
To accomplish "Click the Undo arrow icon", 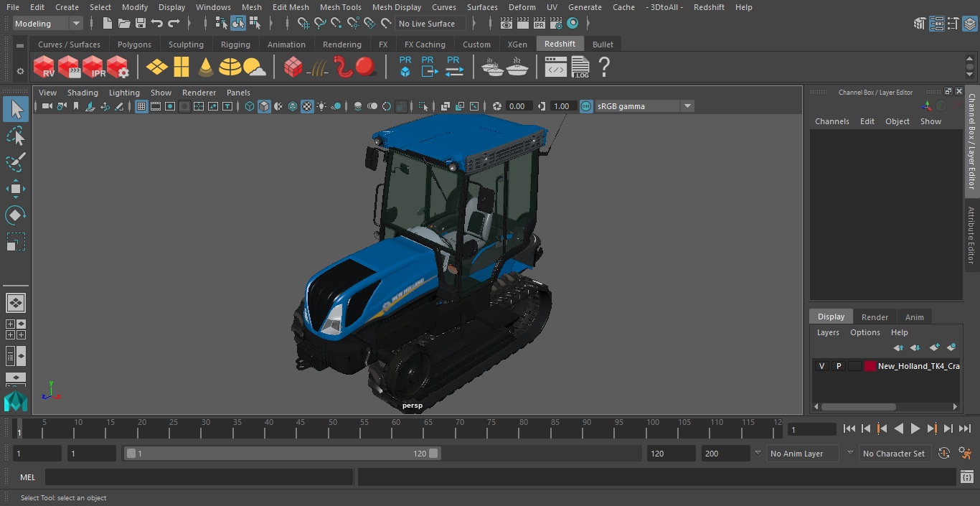I will (x=157, y=24).
